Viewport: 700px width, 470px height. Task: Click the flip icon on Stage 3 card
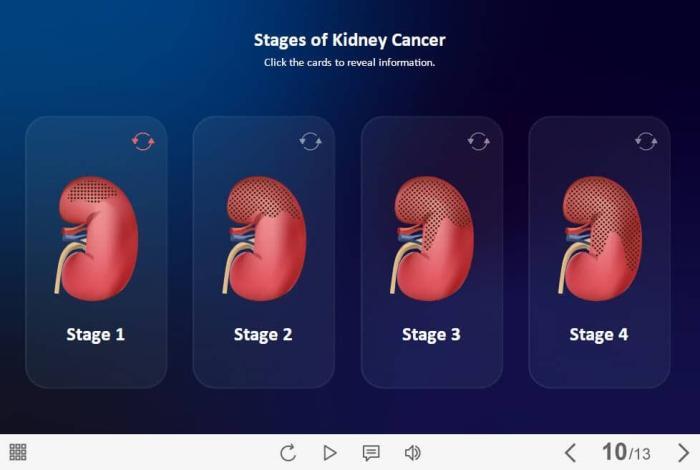478,142
